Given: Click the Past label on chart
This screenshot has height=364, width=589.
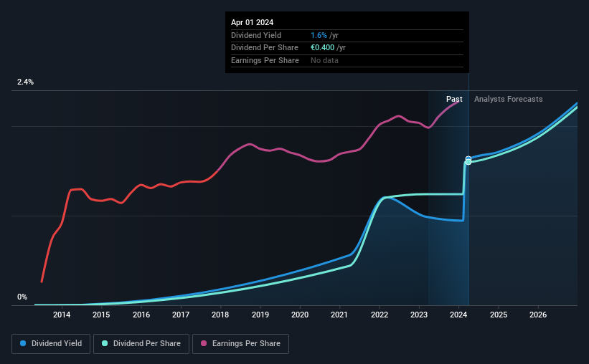Looking at the screenshot, I should 454,99.
